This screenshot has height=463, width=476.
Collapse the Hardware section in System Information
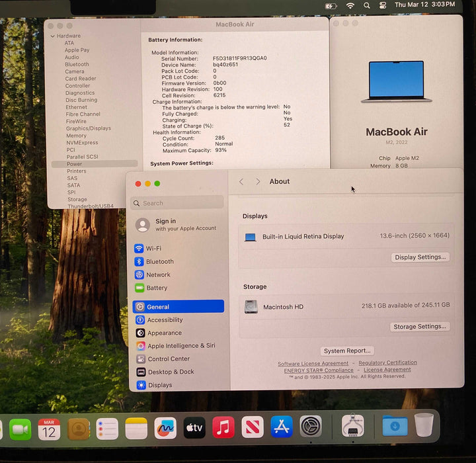[52, 36]
